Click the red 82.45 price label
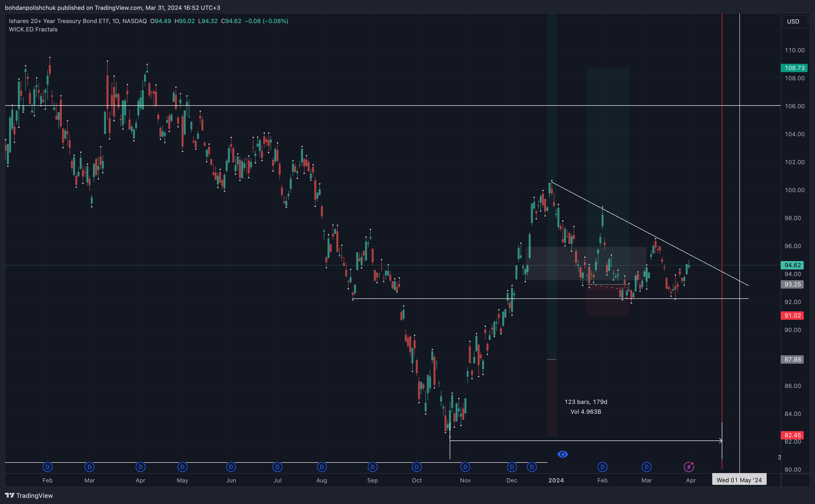This screenshot has height=504, width=815. [792, 435]
